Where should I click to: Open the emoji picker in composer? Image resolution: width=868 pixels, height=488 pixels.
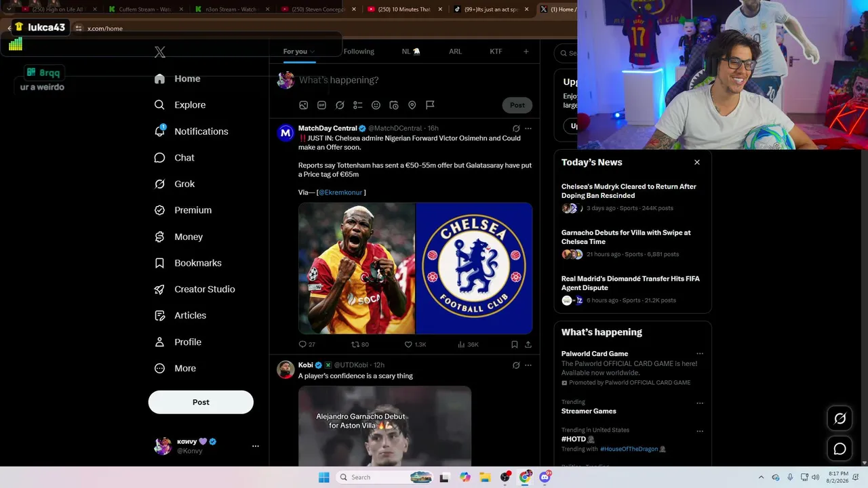376,105
